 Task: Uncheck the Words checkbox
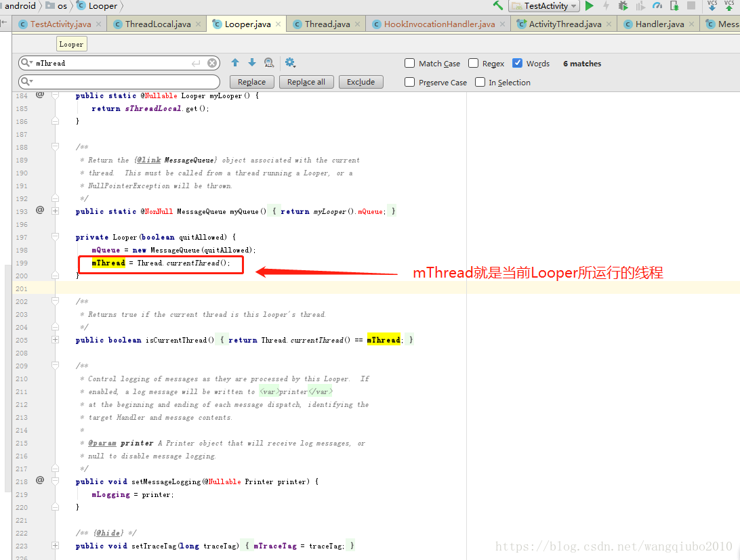pos(517,63)
